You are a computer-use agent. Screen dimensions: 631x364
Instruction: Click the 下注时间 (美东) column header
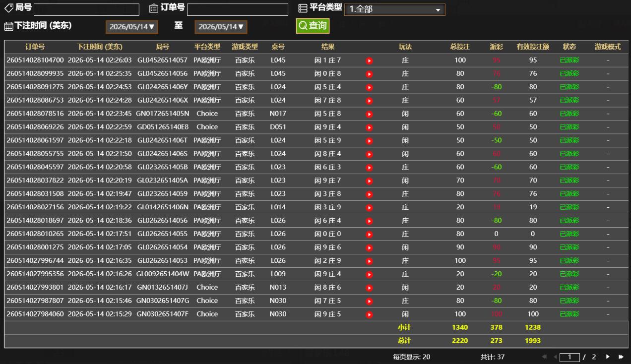coord(100,47)
